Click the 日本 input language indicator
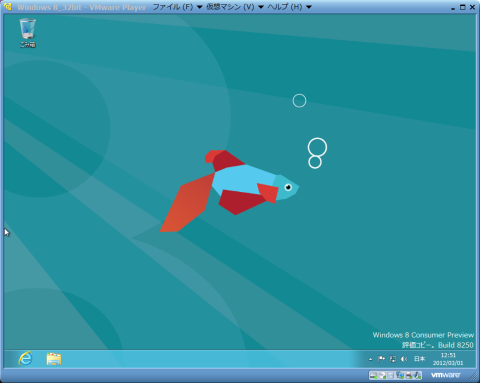 [x=419, y=359]
